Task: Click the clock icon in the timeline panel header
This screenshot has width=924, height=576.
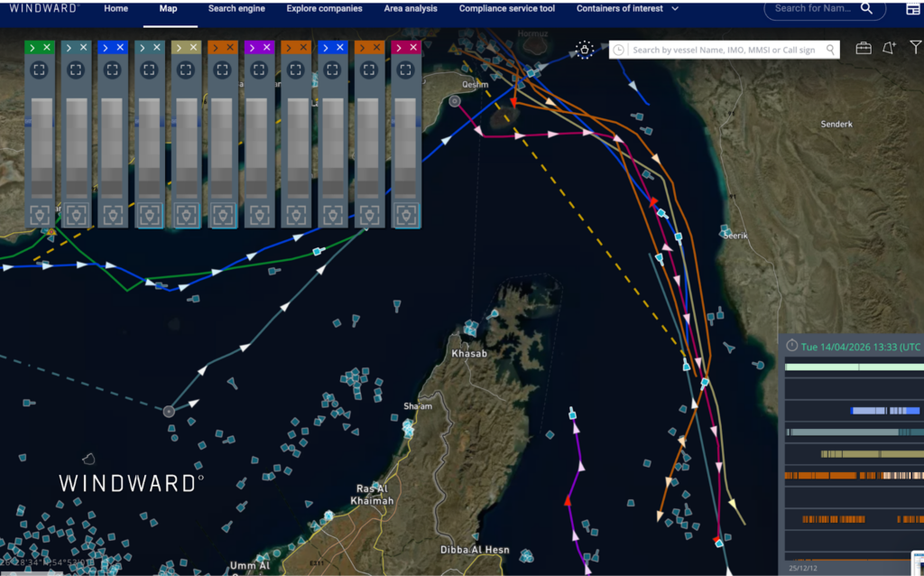Action: pyautogui.click(x=792, y=347)
